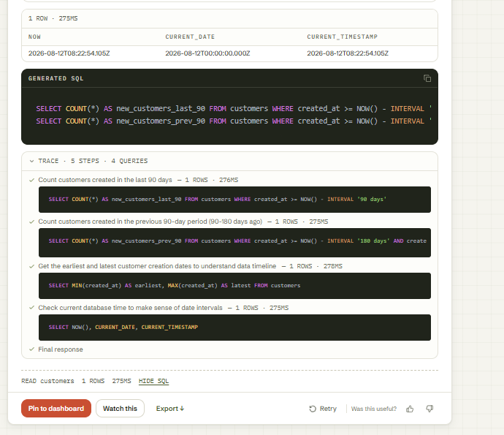This screenshot has width=504, height=435.
Task: Click the 'READ customers' footer label
Action: [47, 381]
